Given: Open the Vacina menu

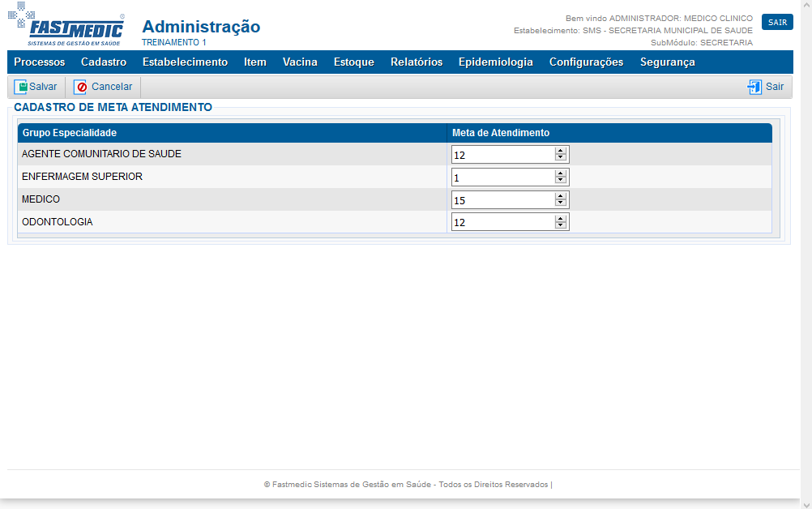Looking at the screenshot, I should pyautogui.click(x=300, y=62).
